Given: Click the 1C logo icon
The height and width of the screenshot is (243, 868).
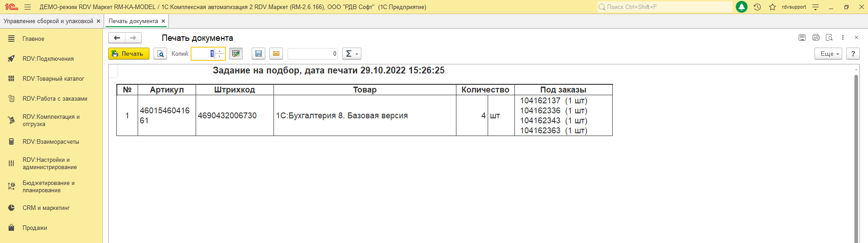Looking at the screenshot, I should point(11,7).
